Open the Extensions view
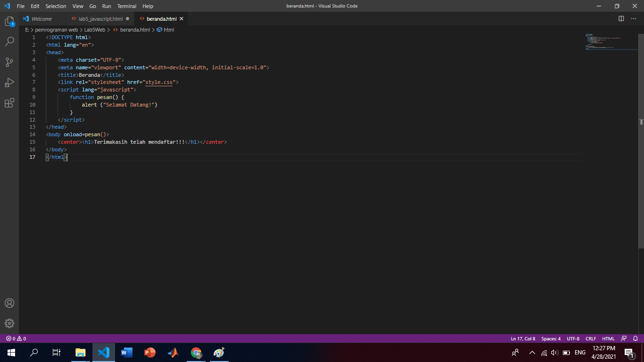The image size is (644, 362). (9, 103)
